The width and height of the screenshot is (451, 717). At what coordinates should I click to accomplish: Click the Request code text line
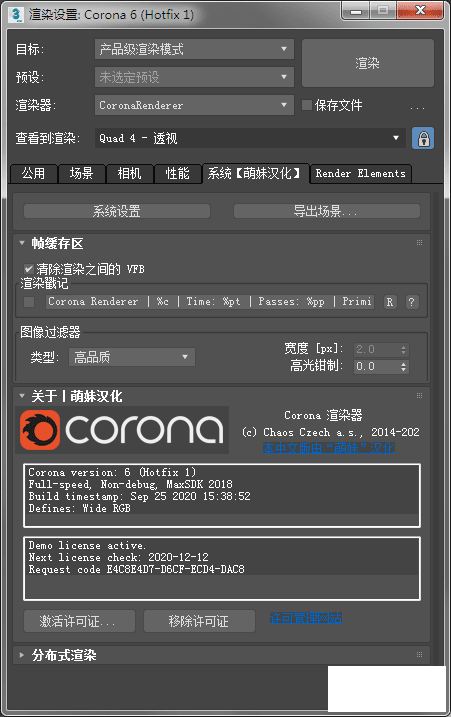136,570
